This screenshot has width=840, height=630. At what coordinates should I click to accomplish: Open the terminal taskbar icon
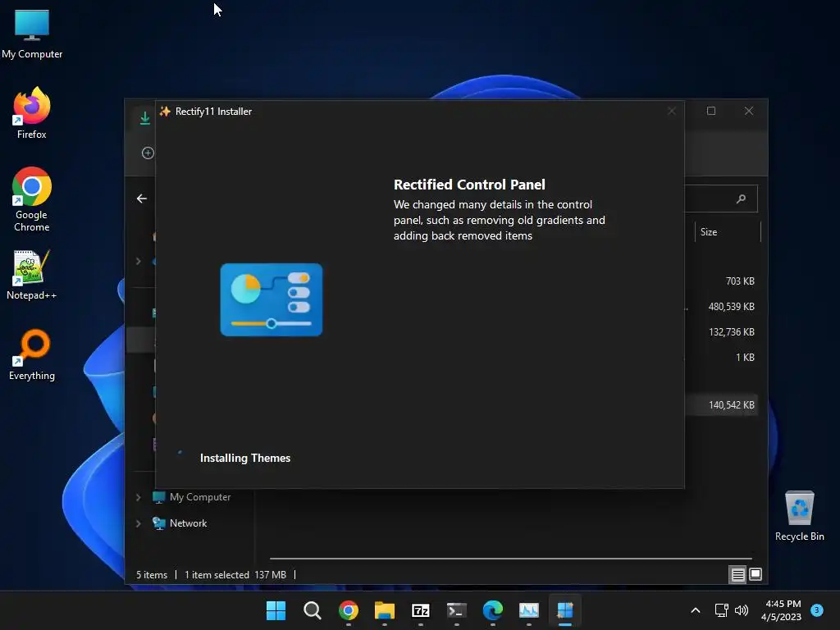[457, 610]
